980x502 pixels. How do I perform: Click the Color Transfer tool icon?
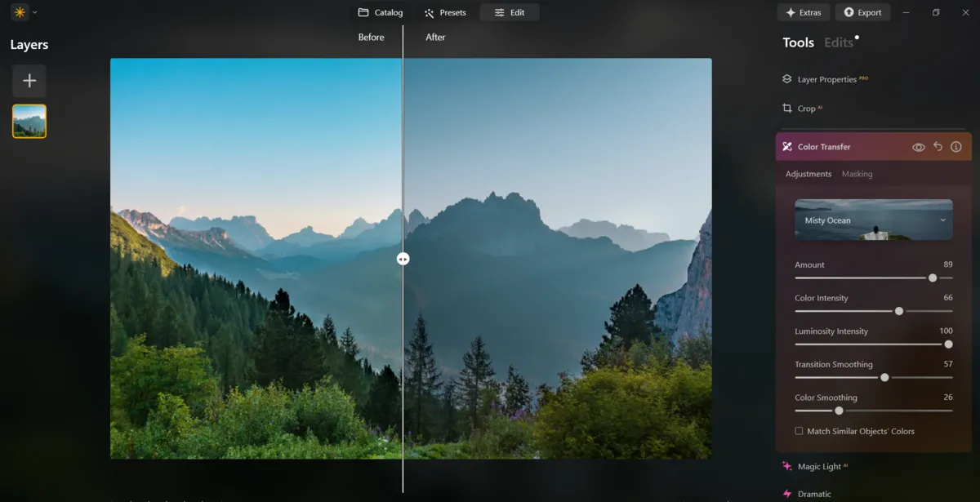(x=786, y=146)
